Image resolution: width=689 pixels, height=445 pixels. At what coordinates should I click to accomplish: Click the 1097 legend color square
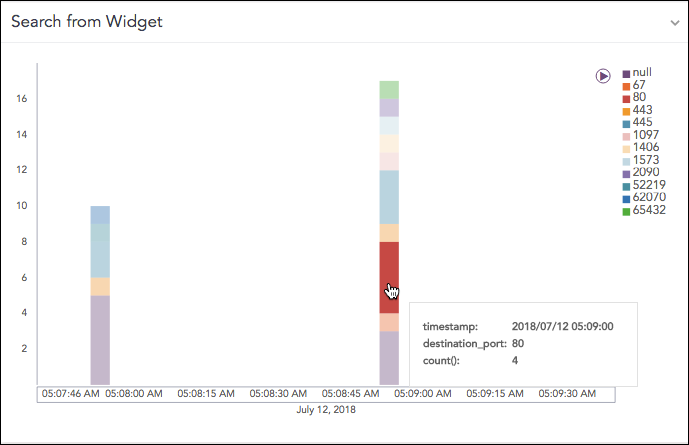(627, 136)
